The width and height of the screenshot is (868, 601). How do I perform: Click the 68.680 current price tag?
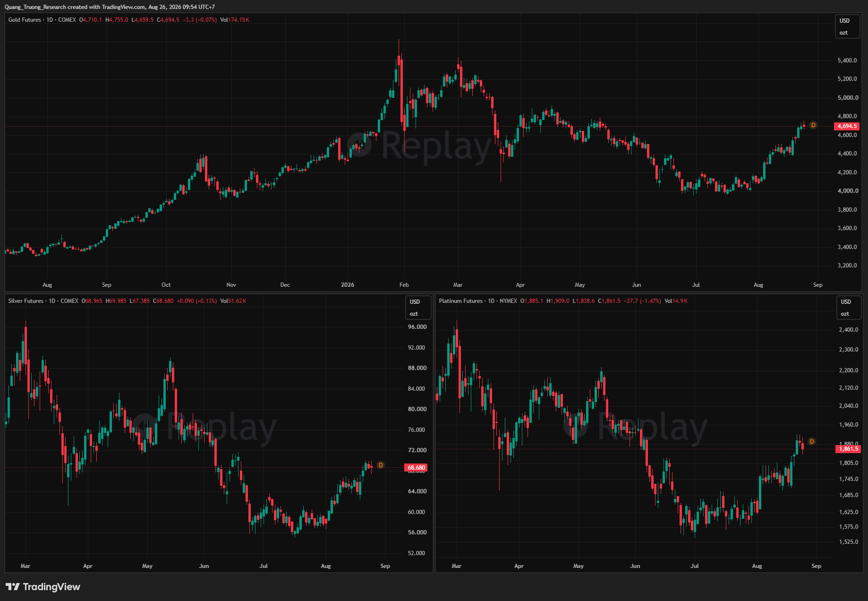tap(416, 468)
